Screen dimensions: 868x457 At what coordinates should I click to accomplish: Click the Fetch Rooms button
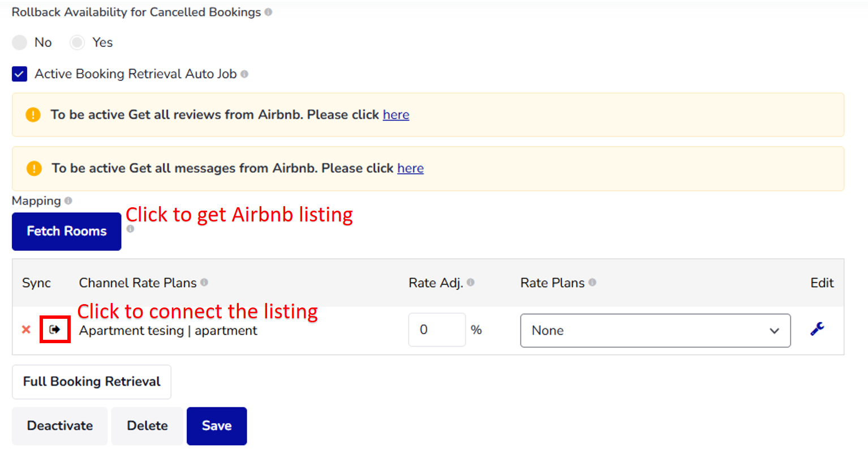(67, 231)
